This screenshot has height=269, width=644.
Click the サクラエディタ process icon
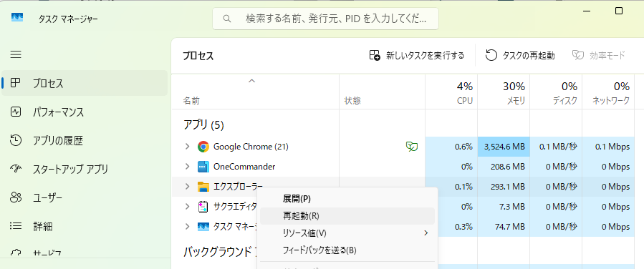point(203,206)
